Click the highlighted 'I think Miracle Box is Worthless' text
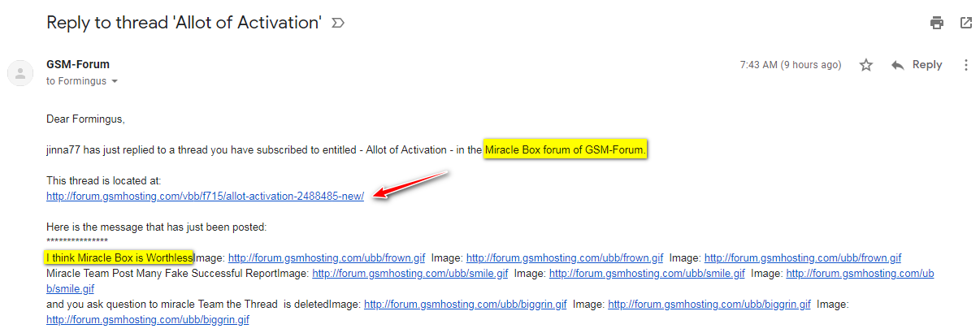Viewport: 980px width, 333px height. tap(119, 257)
